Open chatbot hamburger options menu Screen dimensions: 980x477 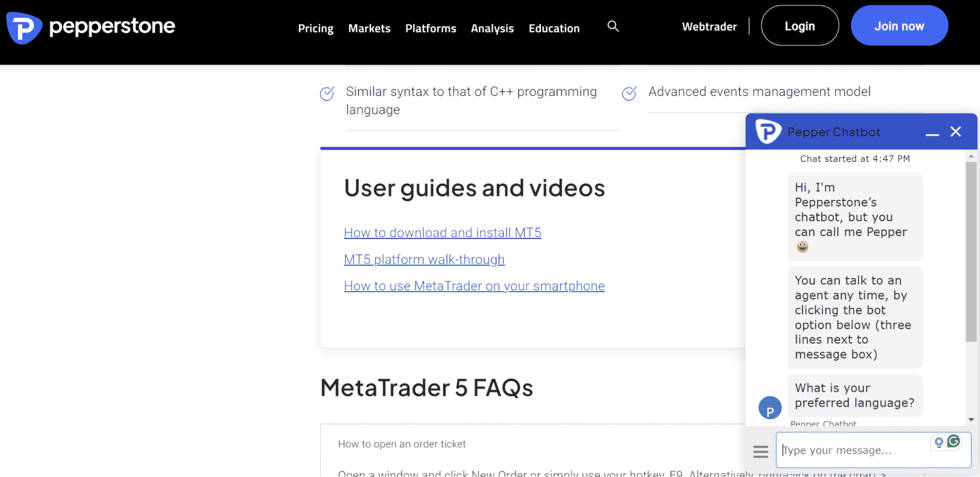[760, 452]
